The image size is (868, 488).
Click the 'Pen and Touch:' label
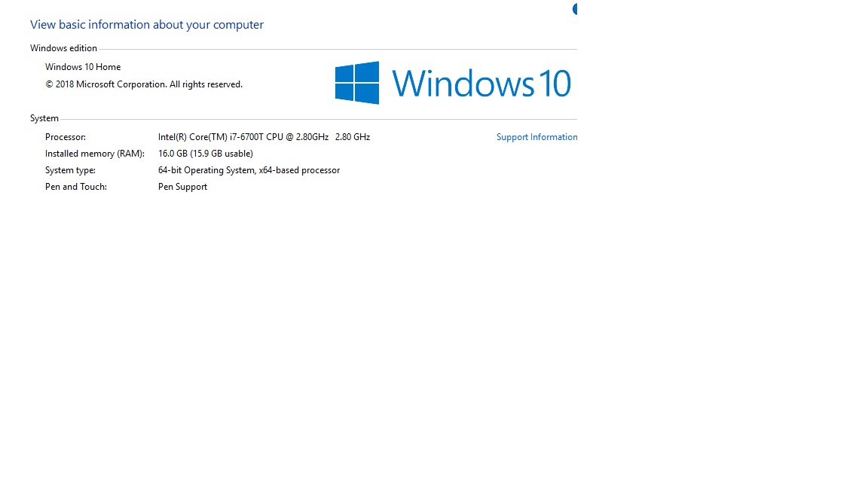(x=76, y=187)
